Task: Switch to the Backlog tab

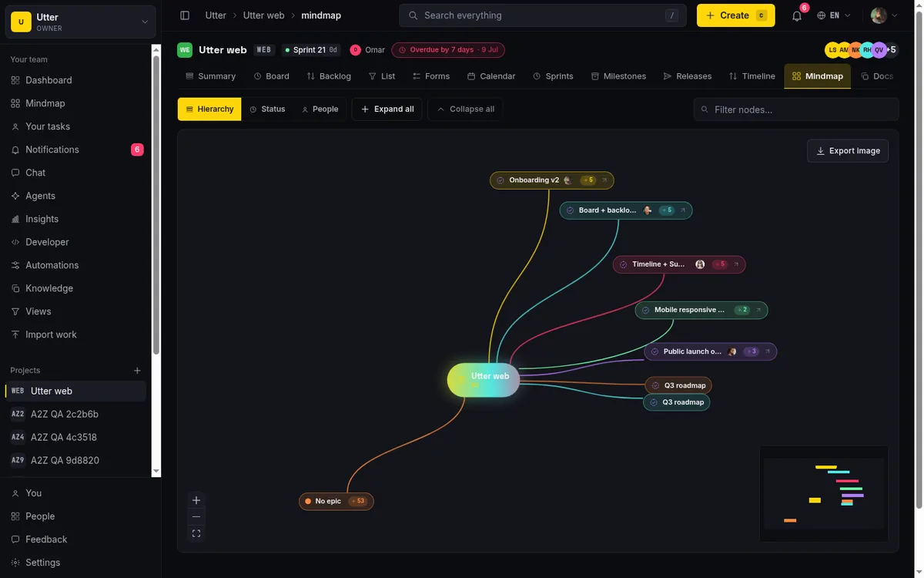Action: (329, 76)
